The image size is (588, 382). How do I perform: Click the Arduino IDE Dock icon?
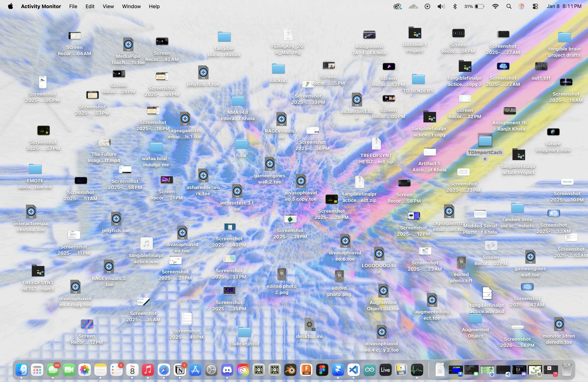(x=369, y=370)
